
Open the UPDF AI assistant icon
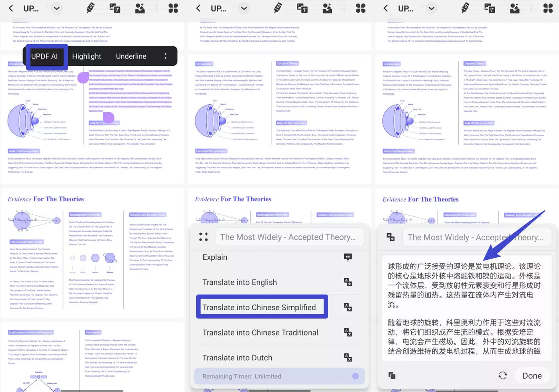tap(140, 8)
